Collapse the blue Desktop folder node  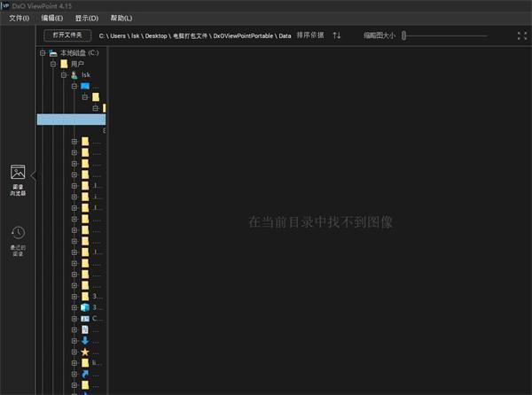[x=74, y=86]
